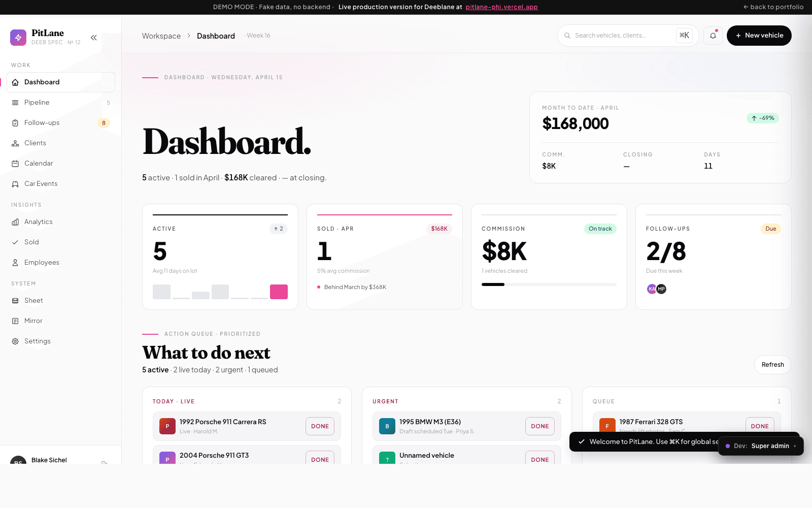The image size is (812, 508).
Task: Click the Clients people icon
Action: click(x=15, y=143)
